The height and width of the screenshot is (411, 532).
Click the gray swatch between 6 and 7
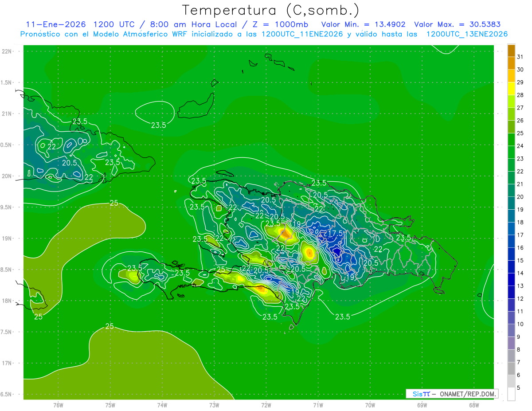pos(511,368)
